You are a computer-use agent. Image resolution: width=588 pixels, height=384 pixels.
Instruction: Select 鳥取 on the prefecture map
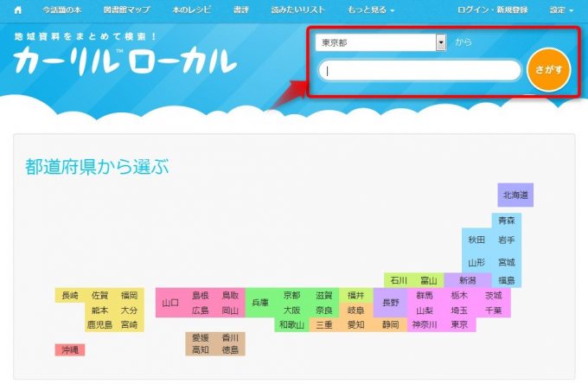[x=230, y=295]
